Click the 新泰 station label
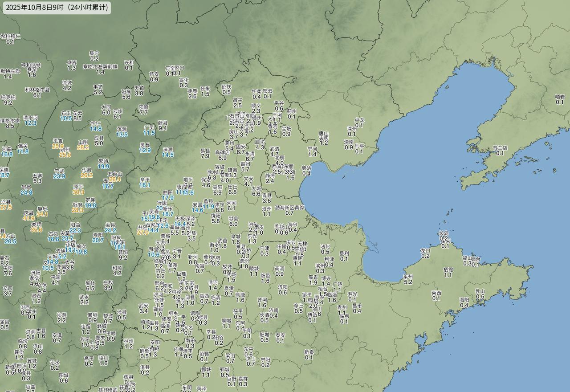The width and height of the screenshot is (570, 392). [x=309, y=352]
